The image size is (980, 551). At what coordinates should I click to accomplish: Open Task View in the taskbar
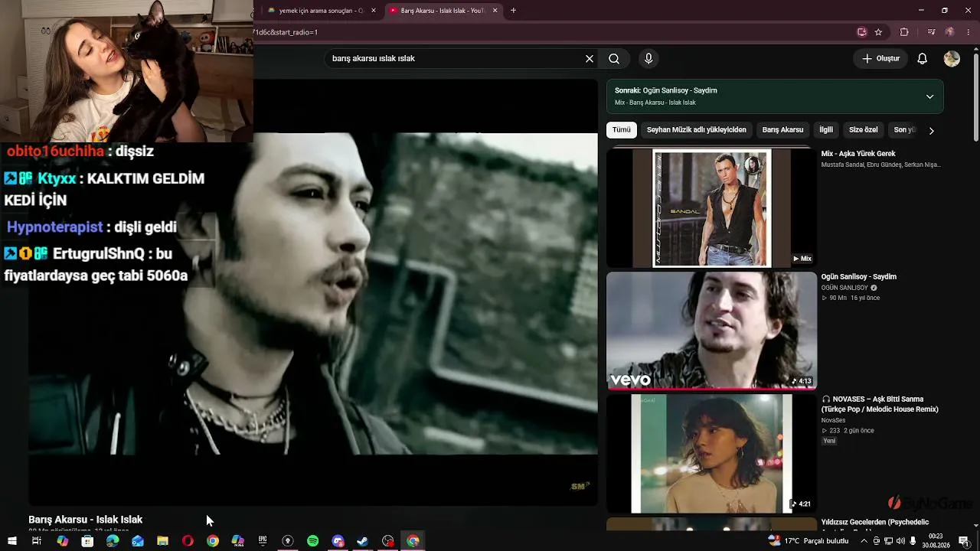36,541
